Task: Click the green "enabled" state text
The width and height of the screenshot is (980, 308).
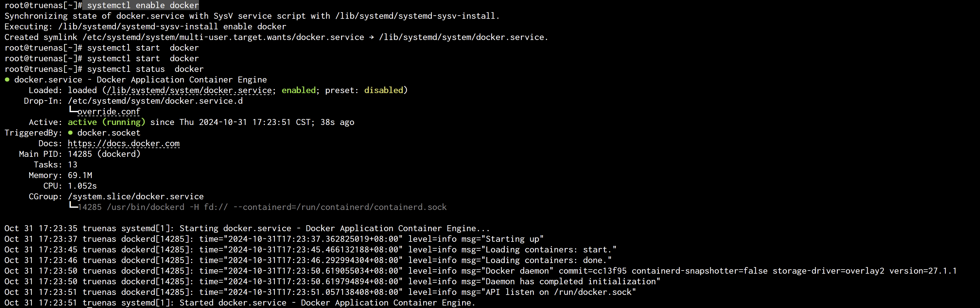Action: tap(299, 90)
